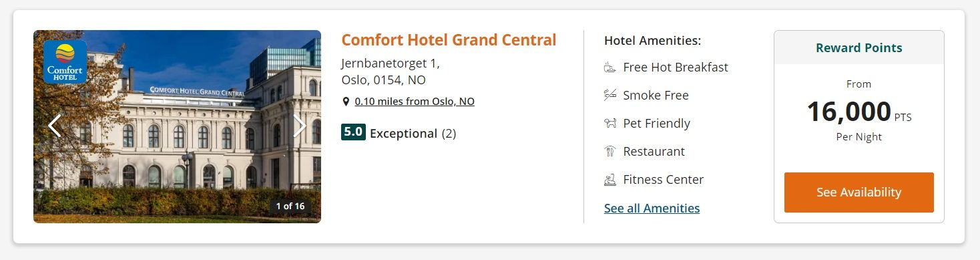Click the map pin location icon

click(346, 102)
